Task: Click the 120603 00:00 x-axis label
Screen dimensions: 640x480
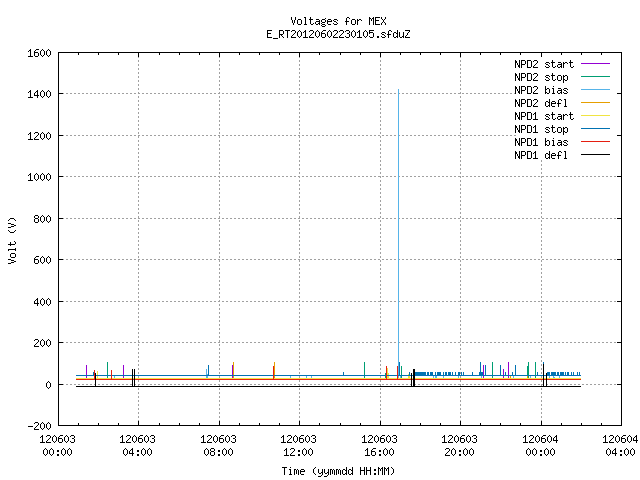Action: pos(58,446)
